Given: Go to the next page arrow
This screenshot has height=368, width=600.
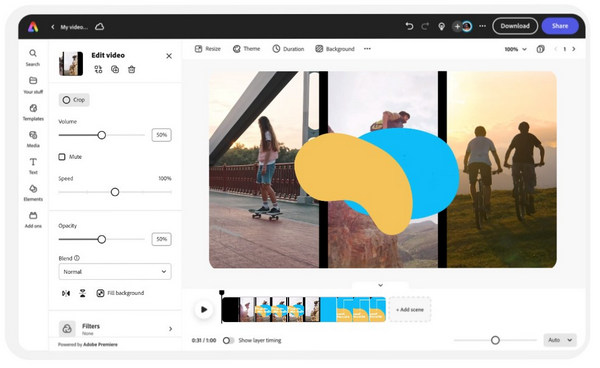Looking at the screenshot, I should tap(574, 49).
